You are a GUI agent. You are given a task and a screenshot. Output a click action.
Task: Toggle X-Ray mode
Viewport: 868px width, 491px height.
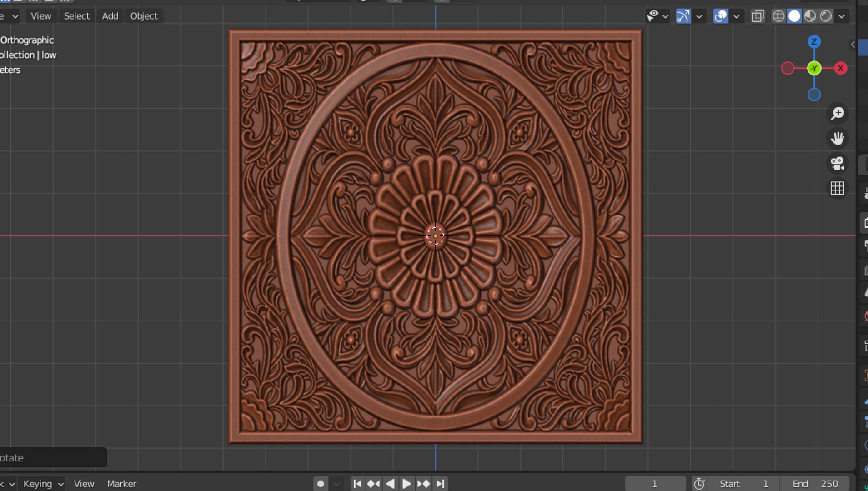[758, 16]
